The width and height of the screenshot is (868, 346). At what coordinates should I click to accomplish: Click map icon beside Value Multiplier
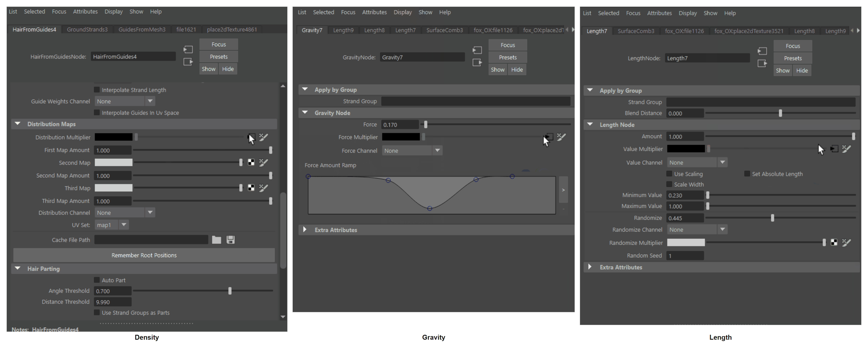click(x=834, y=149)
